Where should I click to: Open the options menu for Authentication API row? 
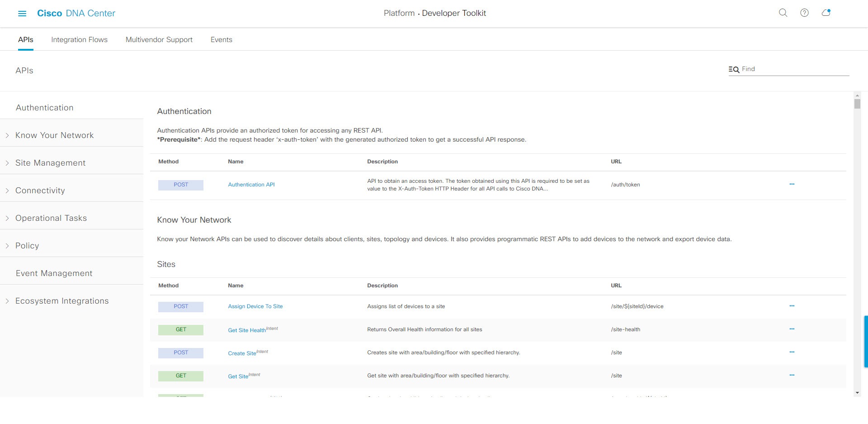tap(792, 184)
